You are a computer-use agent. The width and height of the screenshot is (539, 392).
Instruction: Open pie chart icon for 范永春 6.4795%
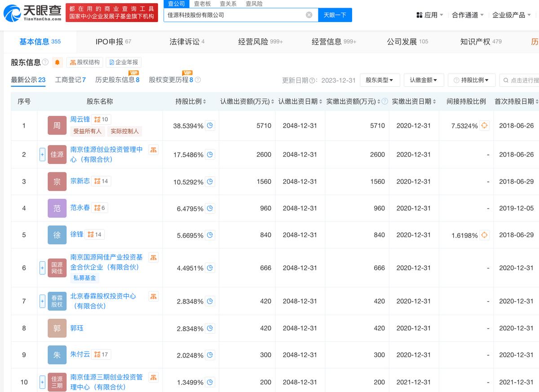pos(210,208)
